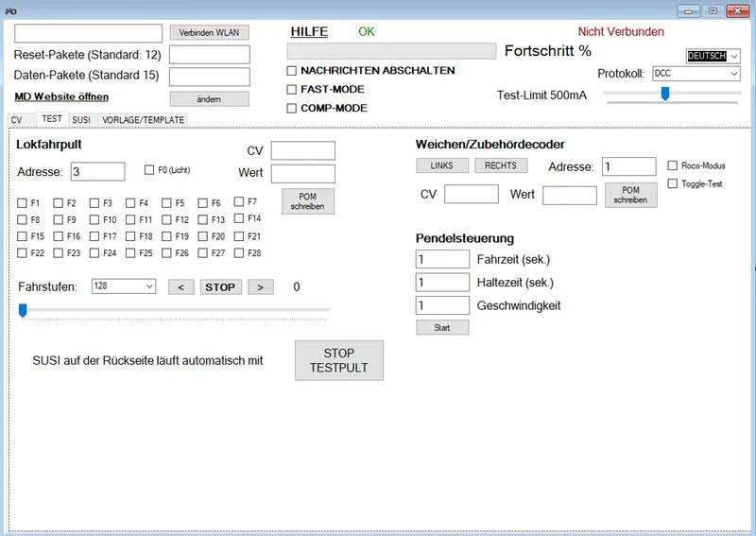Image resolution: width=756 pixels, height=536 pixels.
Task: Open the DEUTSCH language dropdown
Action: point(713,57)
